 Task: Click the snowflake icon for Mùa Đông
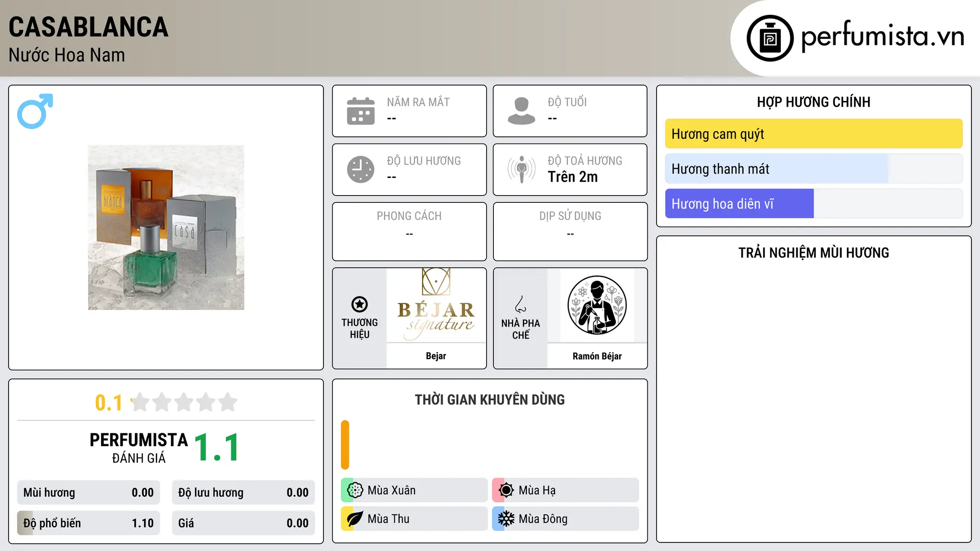[x=506, y=518]
